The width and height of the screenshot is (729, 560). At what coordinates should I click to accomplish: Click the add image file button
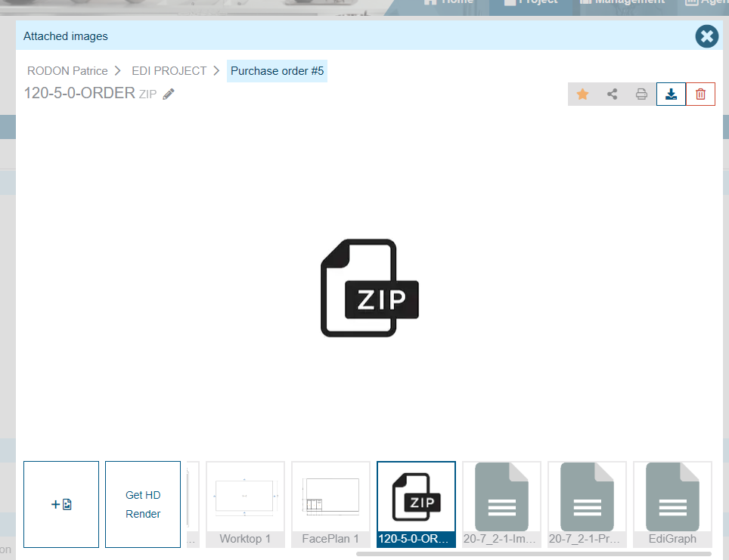[61, 504]
